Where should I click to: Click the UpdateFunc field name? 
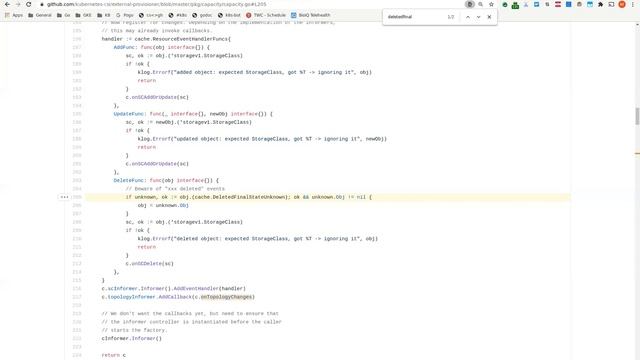[129, 114]
